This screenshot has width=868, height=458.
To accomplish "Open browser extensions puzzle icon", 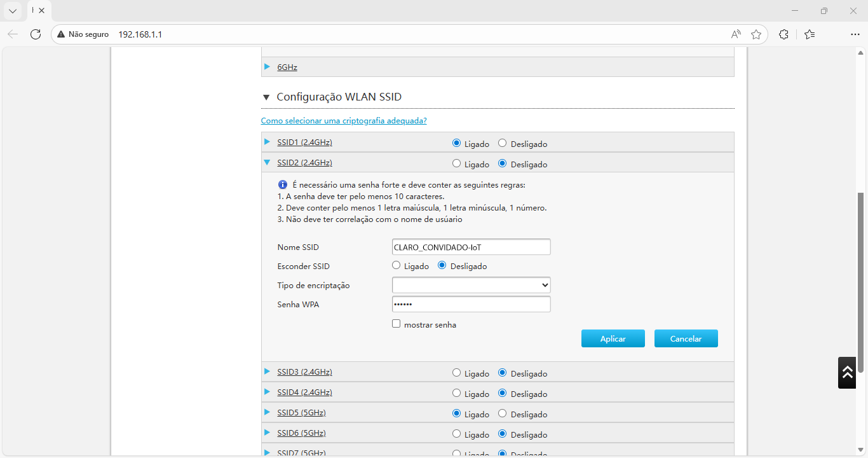I will [783, 34].
